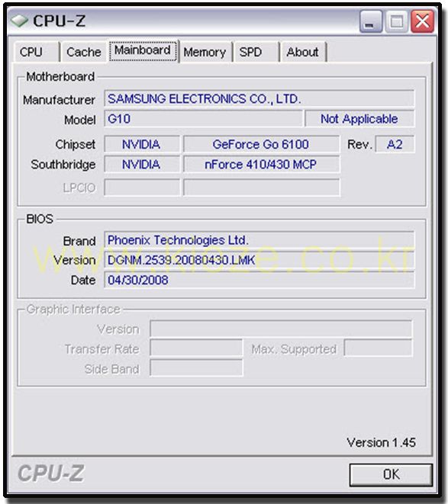Screen dimensions: 448x504
Task: Click the 'Chipset' label
Action: tap(76, 144)
